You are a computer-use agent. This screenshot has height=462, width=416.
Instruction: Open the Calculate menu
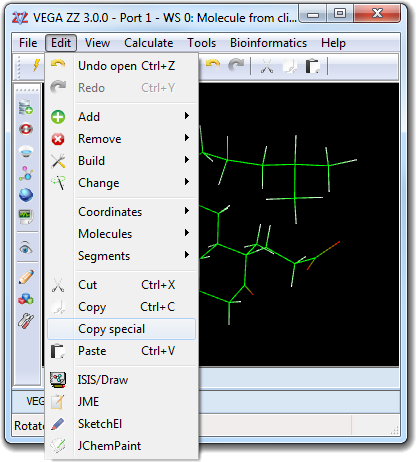click(x=149, y=43)
